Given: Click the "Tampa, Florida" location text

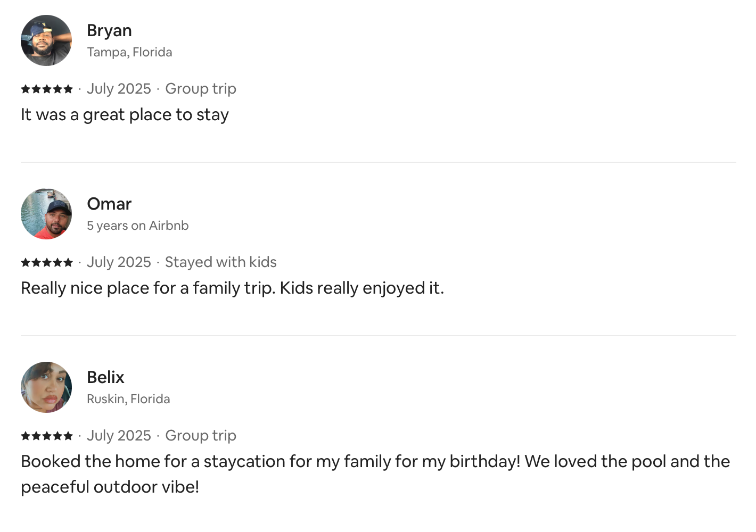Looking at the screenshot, I should pos(129,52).
